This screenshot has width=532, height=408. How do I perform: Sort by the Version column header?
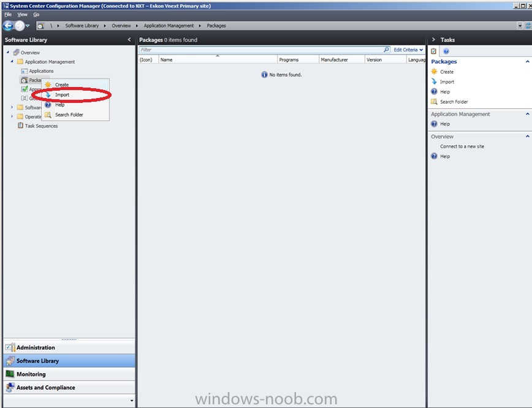(386, 59)
